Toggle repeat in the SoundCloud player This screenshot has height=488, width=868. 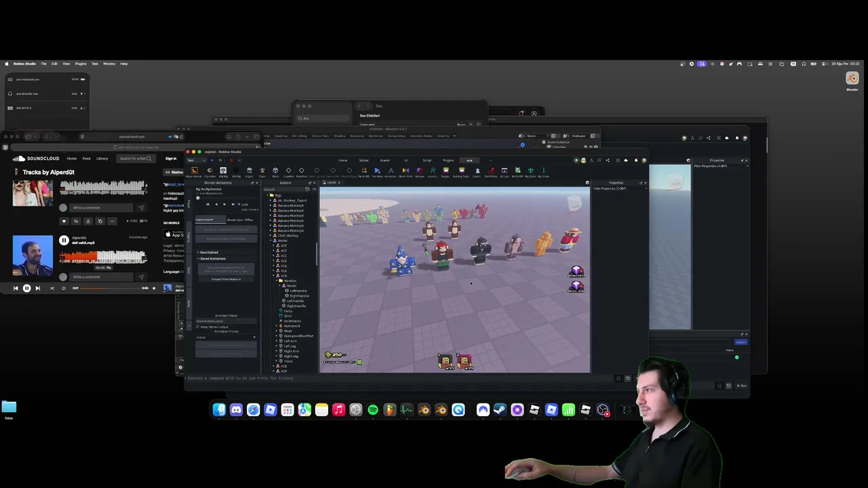click(x=64, y=288)
